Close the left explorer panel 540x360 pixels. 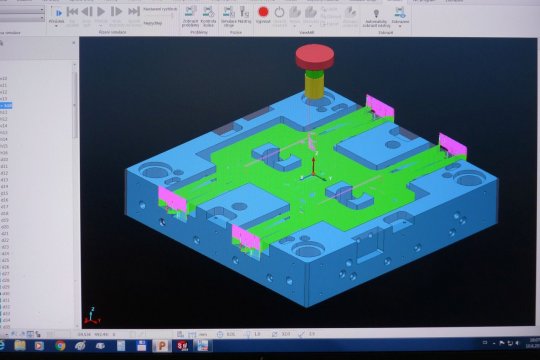pyautogui.click(x=74, y=43)
